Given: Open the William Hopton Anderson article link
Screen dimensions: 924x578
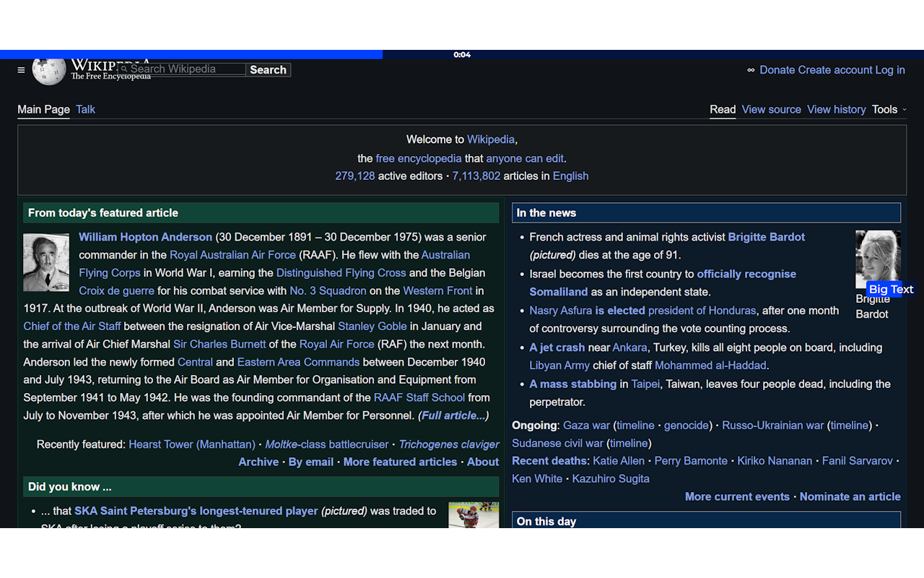Looking at the screenshot, I should tap(145, 237).
